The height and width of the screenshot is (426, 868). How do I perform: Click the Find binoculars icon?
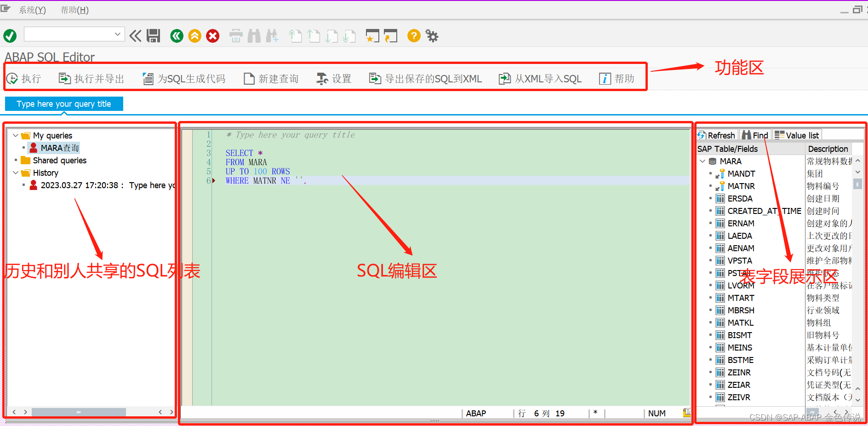pyautogui.click(x=254, y=36)
